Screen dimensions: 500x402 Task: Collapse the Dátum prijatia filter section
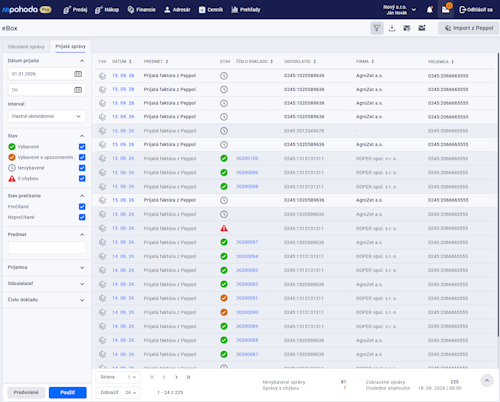point(82,61)
